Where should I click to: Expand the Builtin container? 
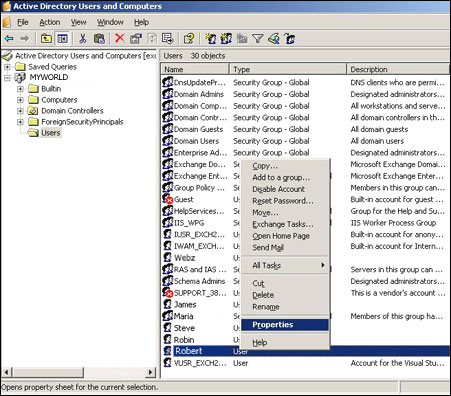tap(20, 89)
